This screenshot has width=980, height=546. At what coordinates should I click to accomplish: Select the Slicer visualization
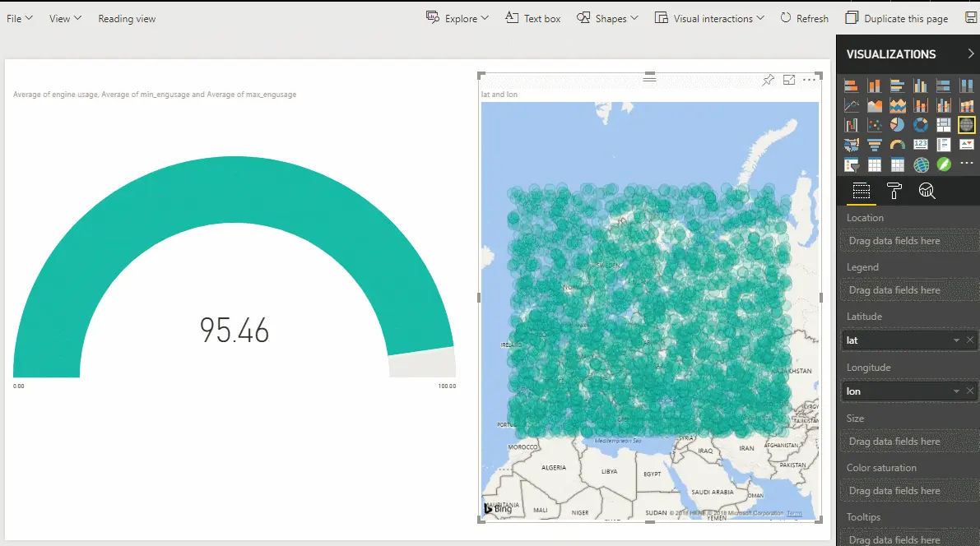tap(852, 165)
